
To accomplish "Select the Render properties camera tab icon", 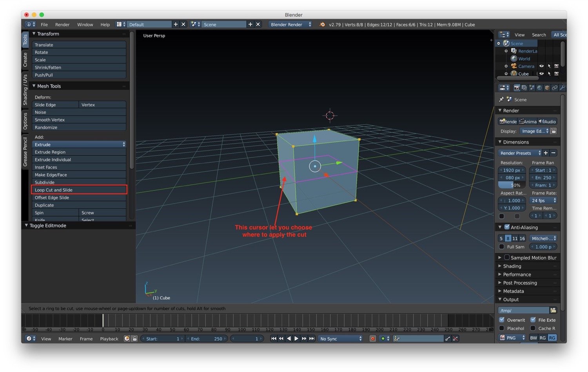I will (517, 88).
